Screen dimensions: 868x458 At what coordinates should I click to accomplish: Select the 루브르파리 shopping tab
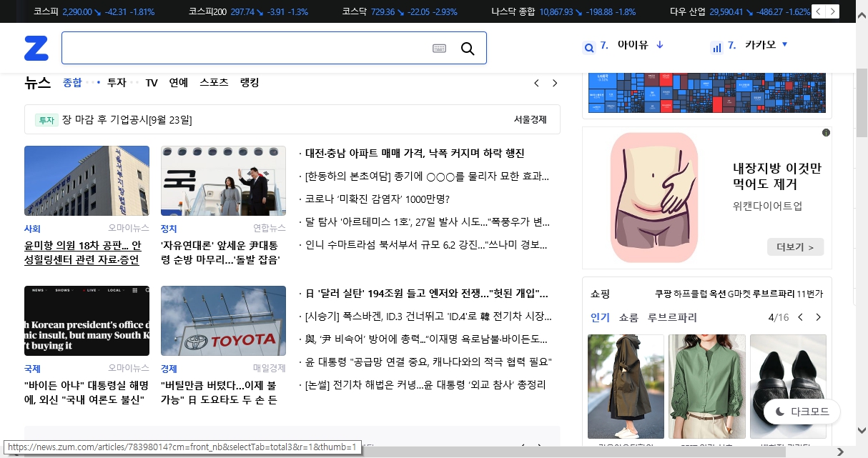click(x=672, y=317)
